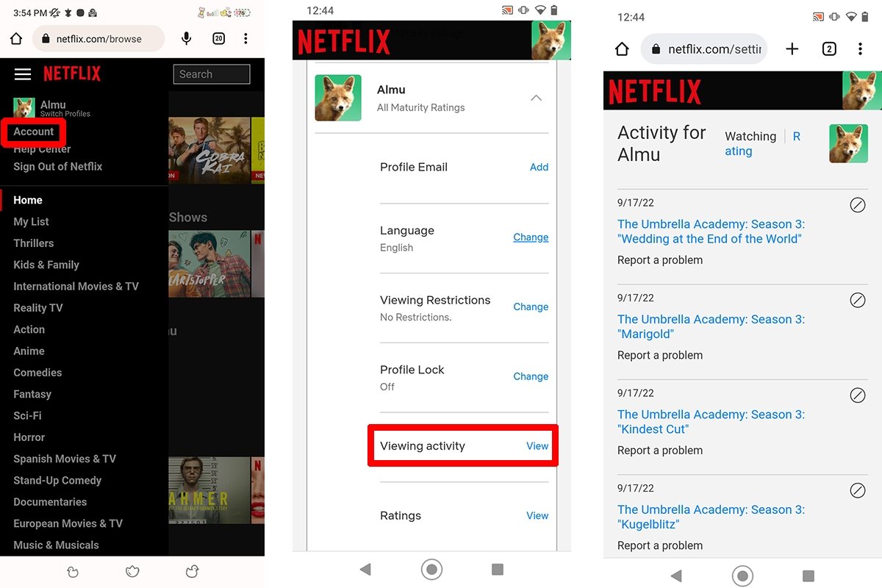
Task: Open Kids & Family category
Action: tap(46, 265)
